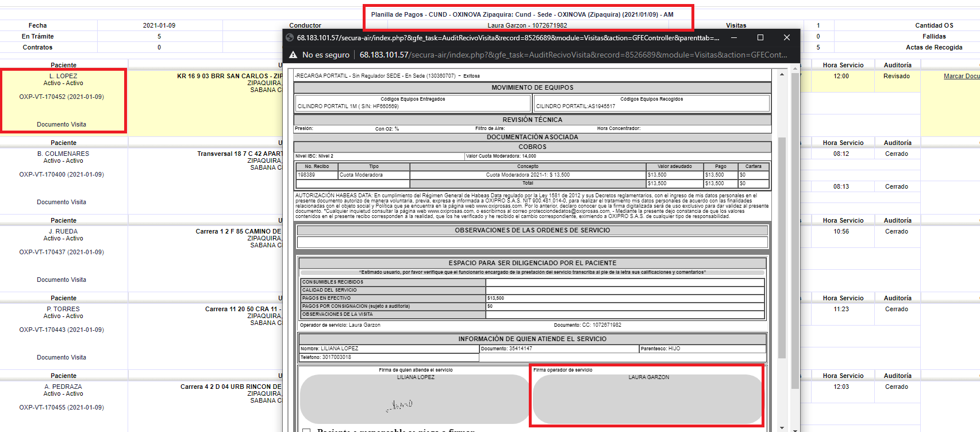The width and height of the screenshot is (980, 432).
Task: Click the Observaciones de las Ordenes field
Action: coord(532,242)
